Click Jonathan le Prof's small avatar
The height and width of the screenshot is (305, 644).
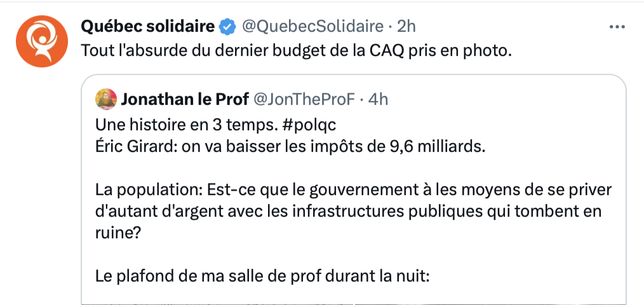(x=106, y=99)
